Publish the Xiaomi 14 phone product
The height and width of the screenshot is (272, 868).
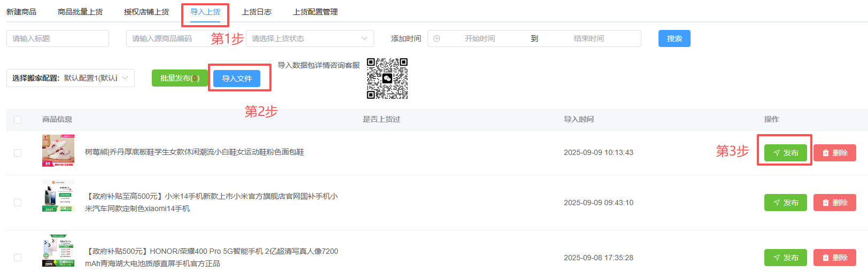(785, 203)
